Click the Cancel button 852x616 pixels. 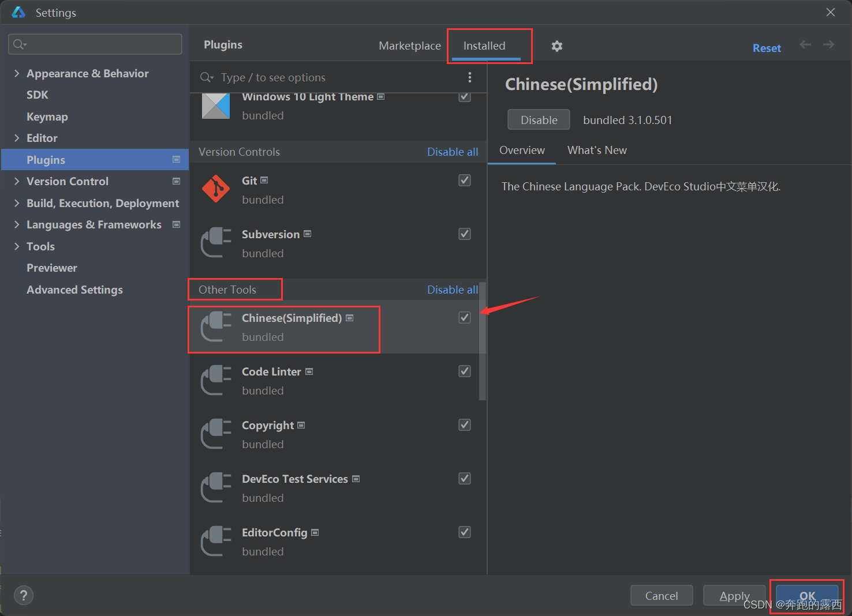(662, 595)
